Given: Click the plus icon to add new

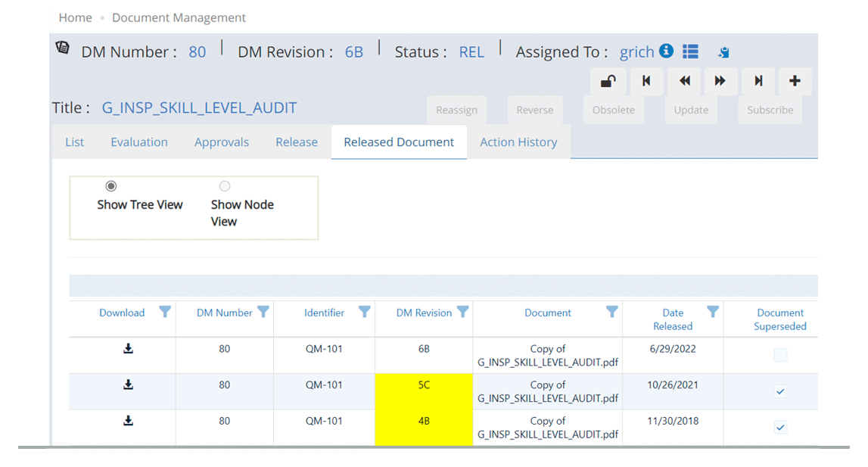Looking at the screenshot, I should tap(795, 81).
